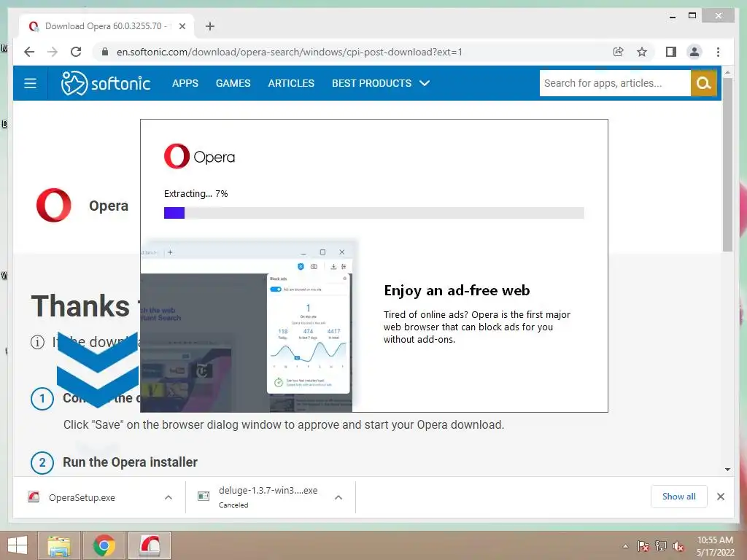The width and height of the screenshot is (747, 560).
Task: Click the scroll up arrow of the page
Action: [727, 72]
